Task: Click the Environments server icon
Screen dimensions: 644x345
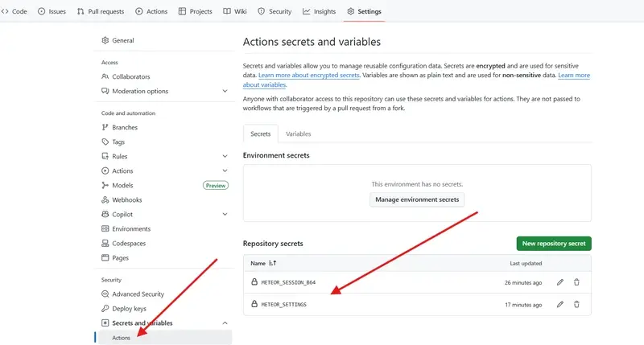Action: tap(105, 228)
